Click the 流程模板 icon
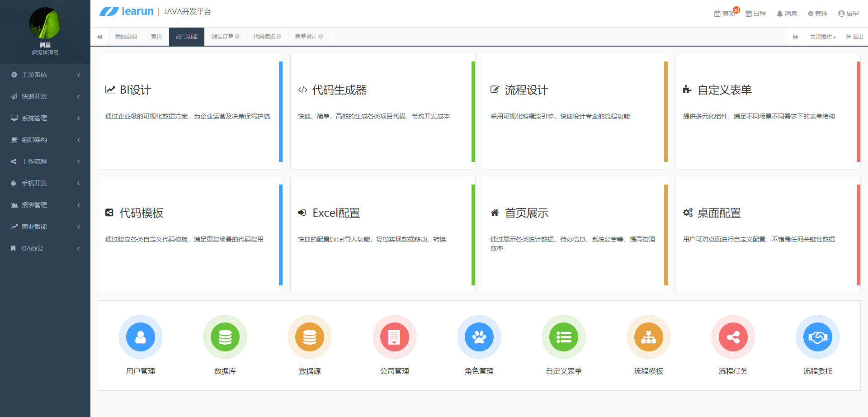The width and height of the screenshot is (868, 417). pos(648,337)
